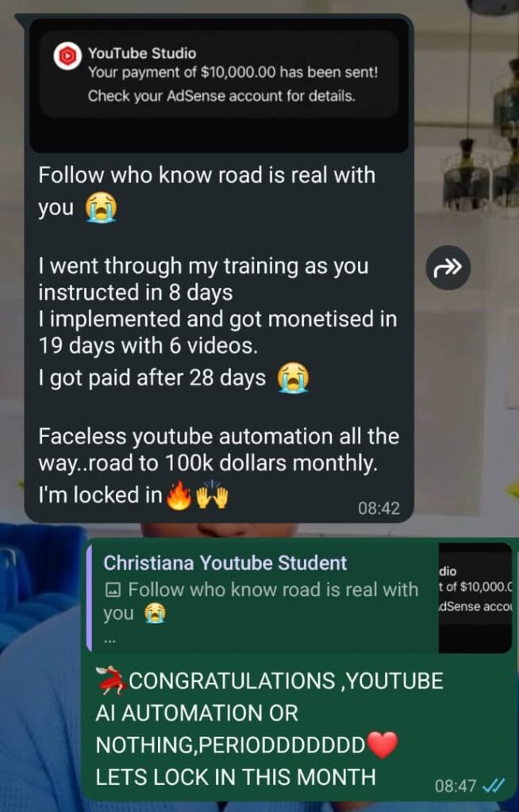The width and height of the screenshot is (519, 812).
Task: Click the photo icon in quoted reply
Action: pyautogui.click(x=113, y=590)
